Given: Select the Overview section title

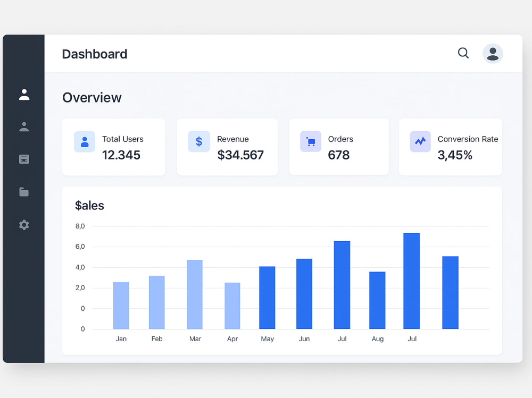Looking at the screenshot, I should (x=92, y=98).
